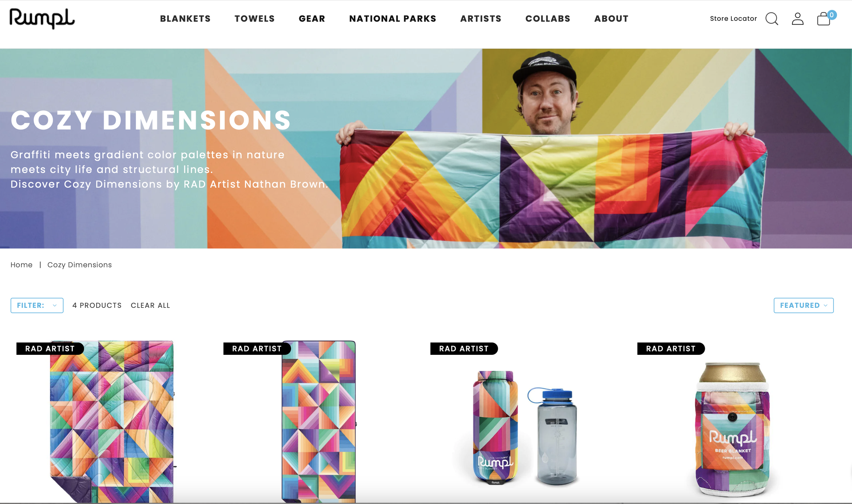Go to Home breadcrumb link

(21, 265)
